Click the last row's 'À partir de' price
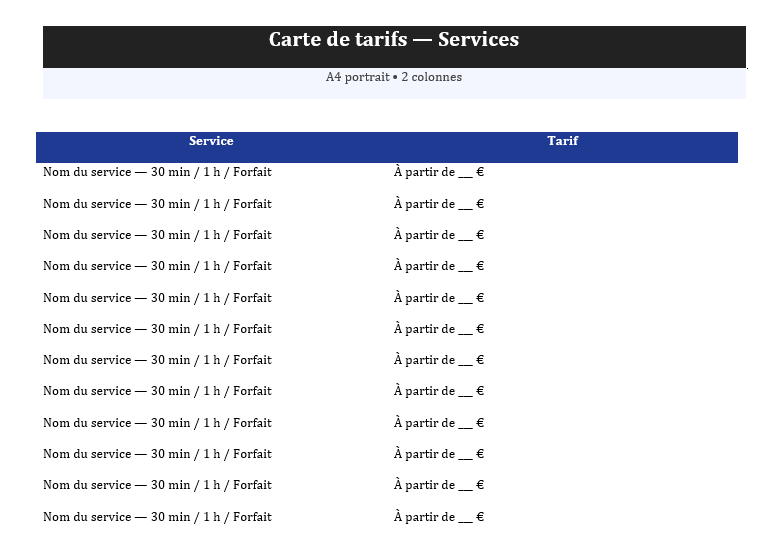 [439, 517]
